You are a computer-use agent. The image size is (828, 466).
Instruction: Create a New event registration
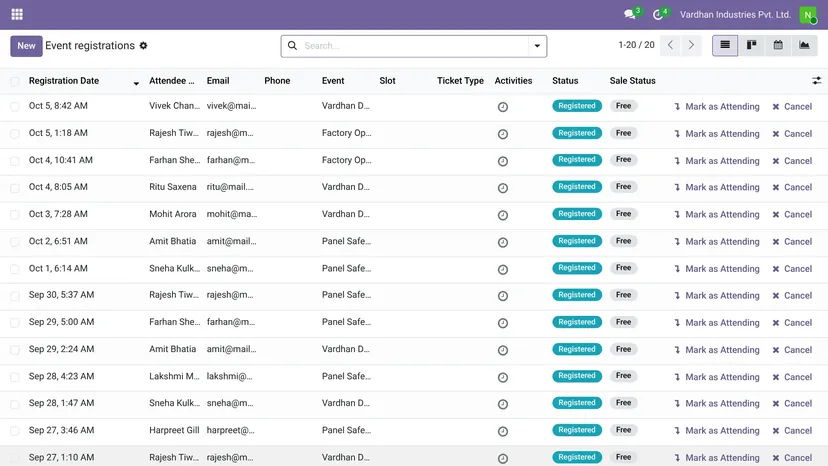click(26, 46)
